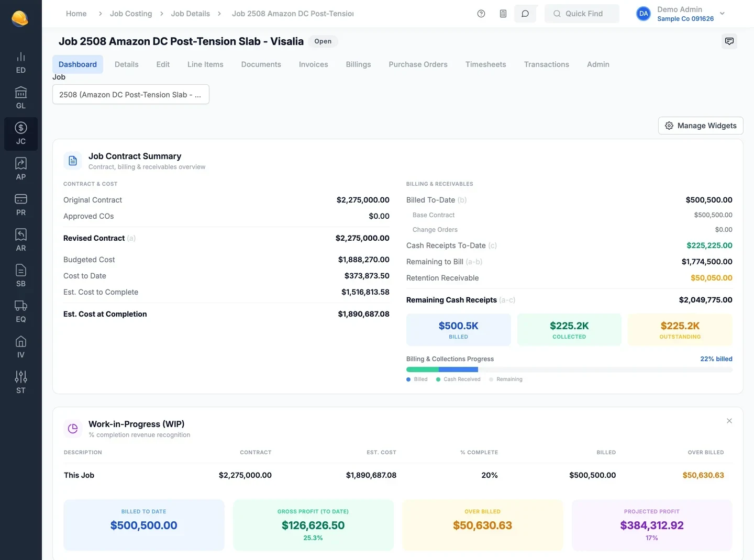Open the Invoices tab
The image size is (754, 560).
tap(314, 64)
